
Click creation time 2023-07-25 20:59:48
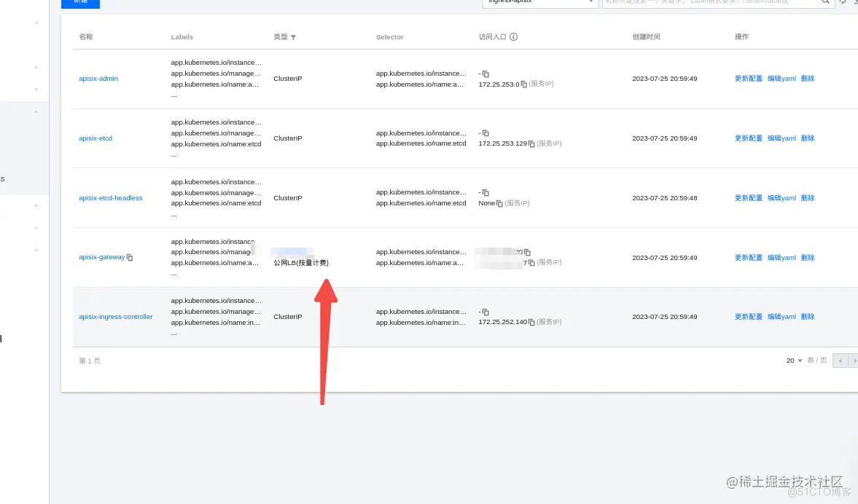click(x=664, y=198)
